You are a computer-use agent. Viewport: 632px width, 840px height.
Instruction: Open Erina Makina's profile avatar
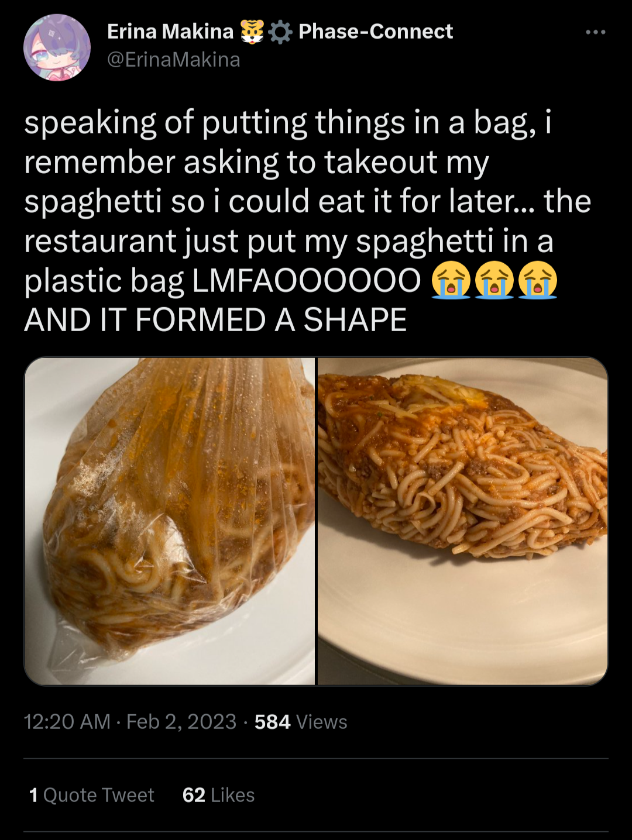[x=57, y=47]
